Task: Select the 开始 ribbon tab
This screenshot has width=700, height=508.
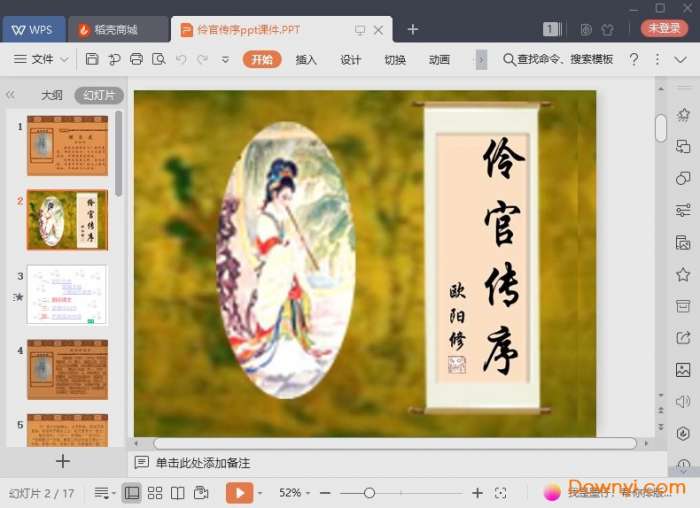Action: pyautogui.click(x=262, y=59)
